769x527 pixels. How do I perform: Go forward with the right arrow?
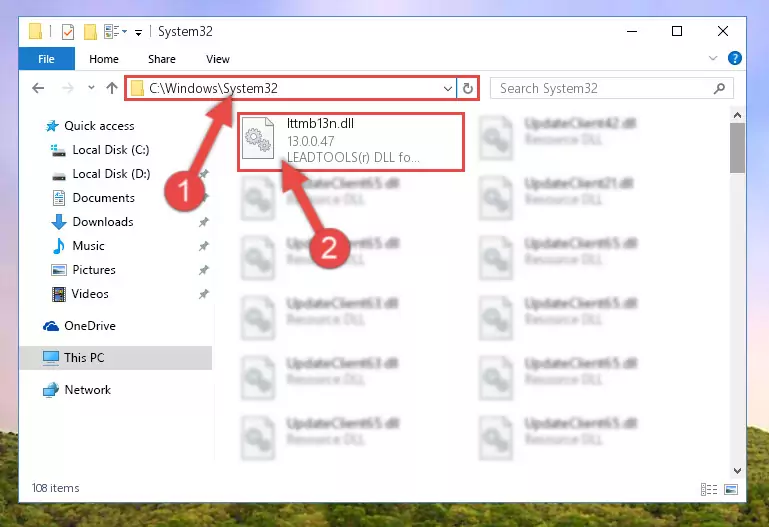point(68,88)
